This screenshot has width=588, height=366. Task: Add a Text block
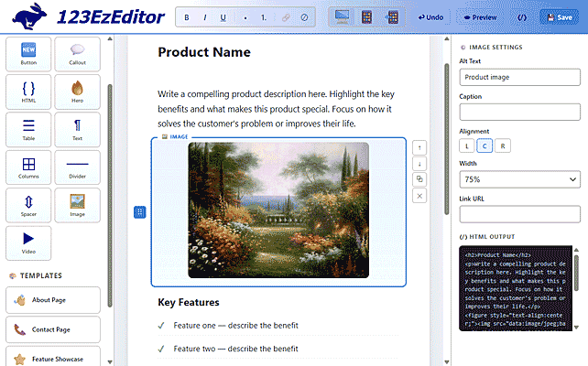point(77,130)
